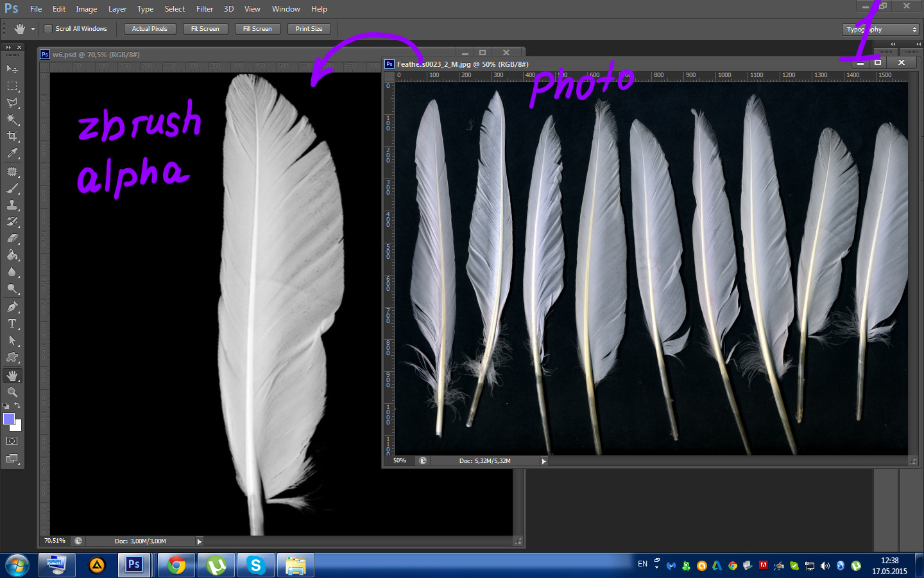Click the Fit Screen button
This screenshot has width=924, height=578.
205,29
